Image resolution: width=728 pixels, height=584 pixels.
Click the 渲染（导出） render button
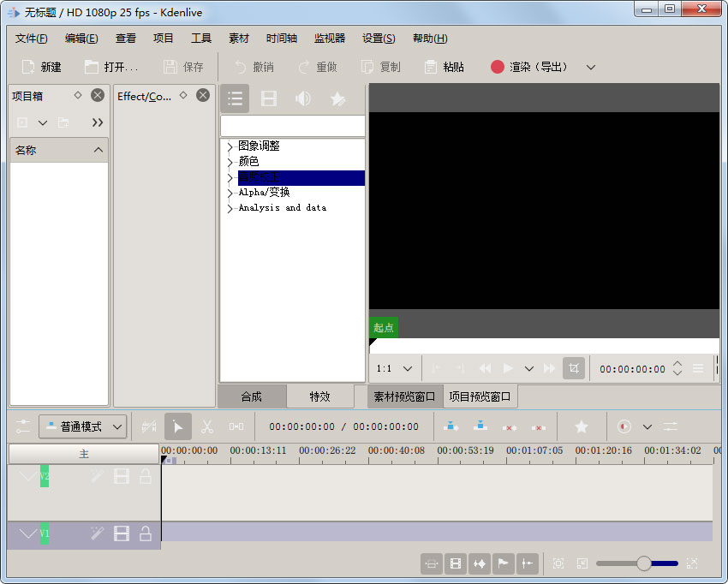click(528, 66)
